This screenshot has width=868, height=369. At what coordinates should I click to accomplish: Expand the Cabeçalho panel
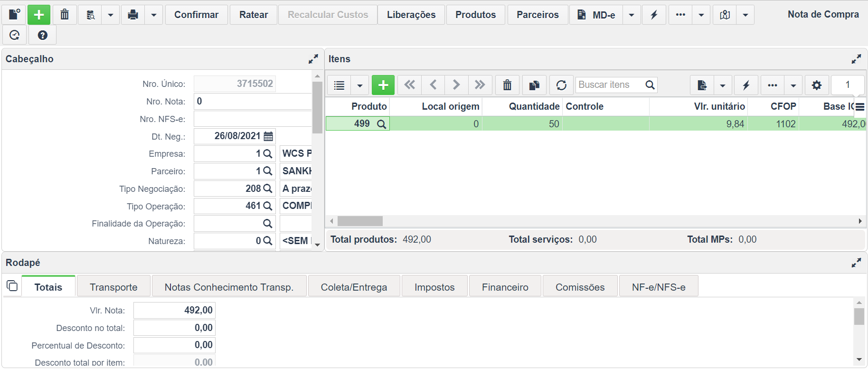pyautogui.click(x=313, y=59)
